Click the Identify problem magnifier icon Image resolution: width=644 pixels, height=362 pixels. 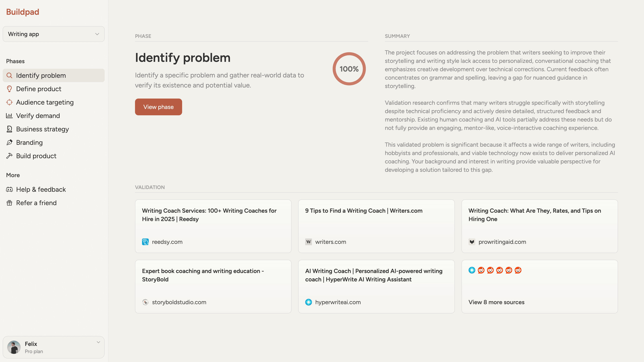click(9, 75)
